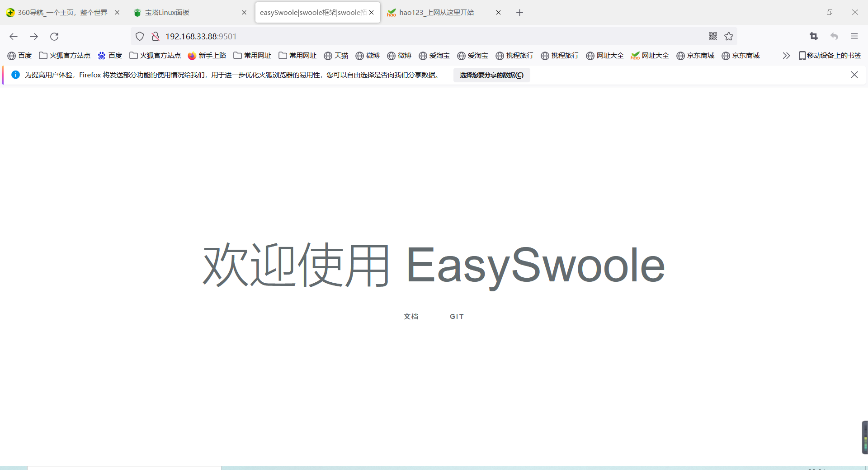Viewport: 868px width, 470px height.
Task: Open the QR code icon in address bar
Action: coord(713,37)
